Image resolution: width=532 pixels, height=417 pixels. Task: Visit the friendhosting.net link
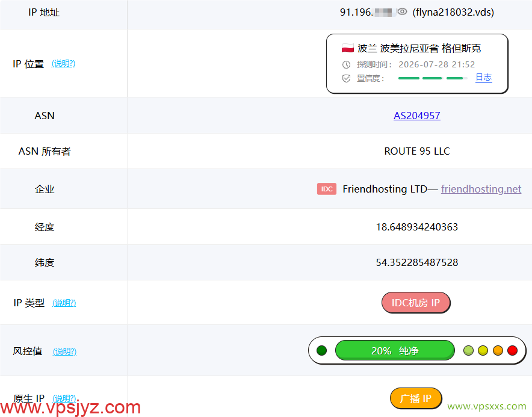coord(481,189)
